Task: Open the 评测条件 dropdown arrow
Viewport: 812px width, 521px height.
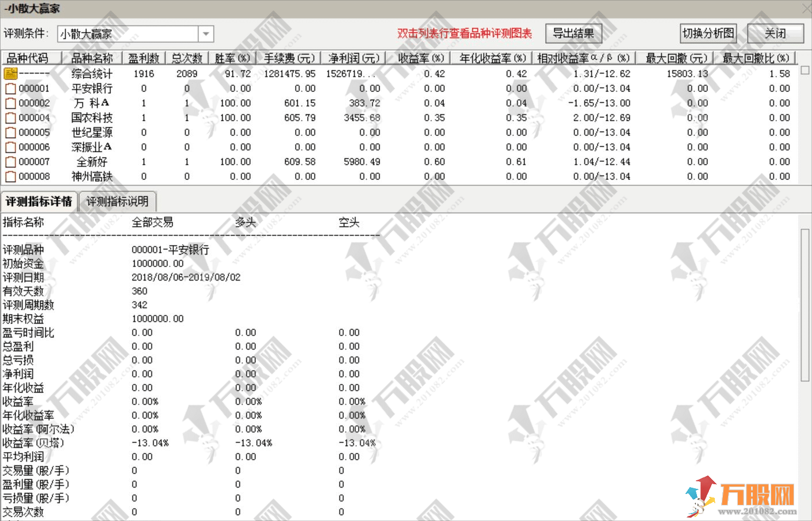Action: pyautogui.click(x=206, y=34)
